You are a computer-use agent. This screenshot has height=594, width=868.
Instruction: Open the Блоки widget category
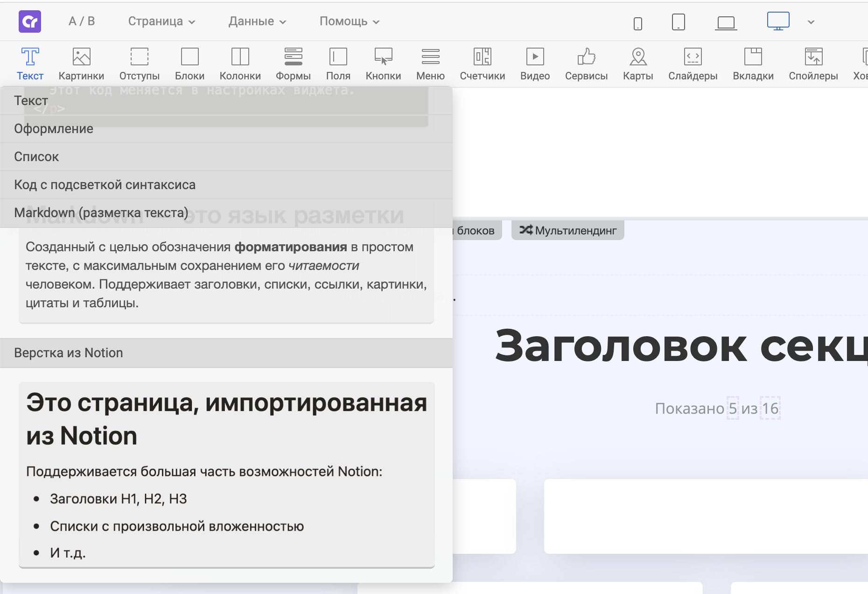(189, 64)
